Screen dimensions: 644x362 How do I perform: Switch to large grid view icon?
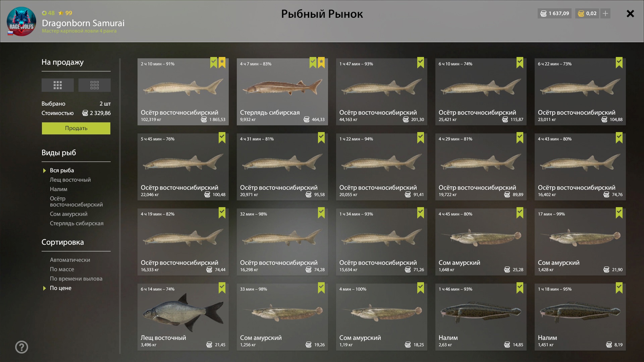tap(58, 85)
